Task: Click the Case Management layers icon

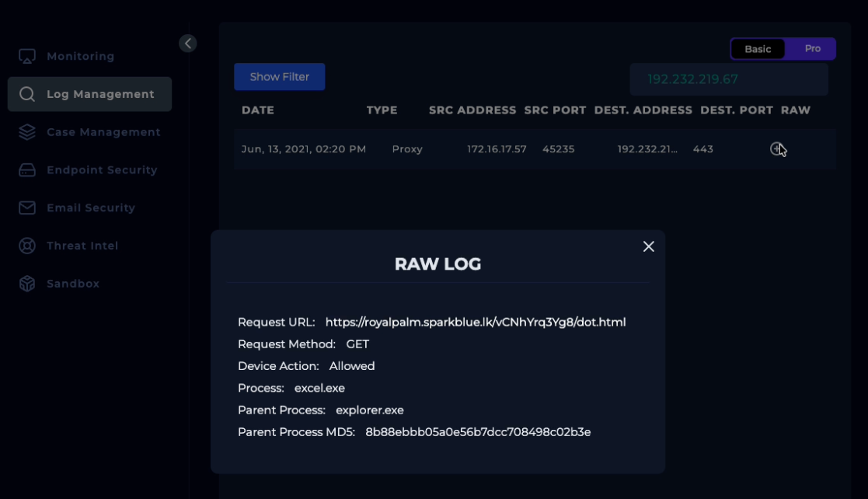Action: [x=27, y=132]
